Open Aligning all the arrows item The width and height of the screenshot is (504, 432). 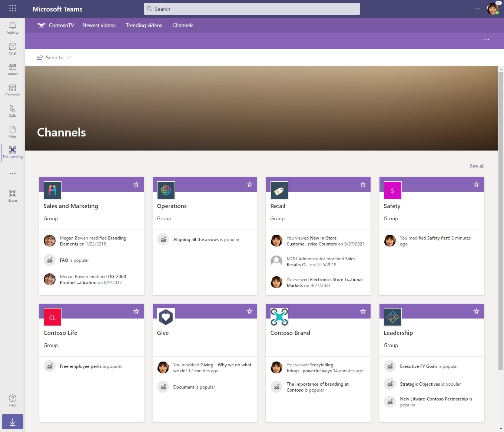click(206, 240)
